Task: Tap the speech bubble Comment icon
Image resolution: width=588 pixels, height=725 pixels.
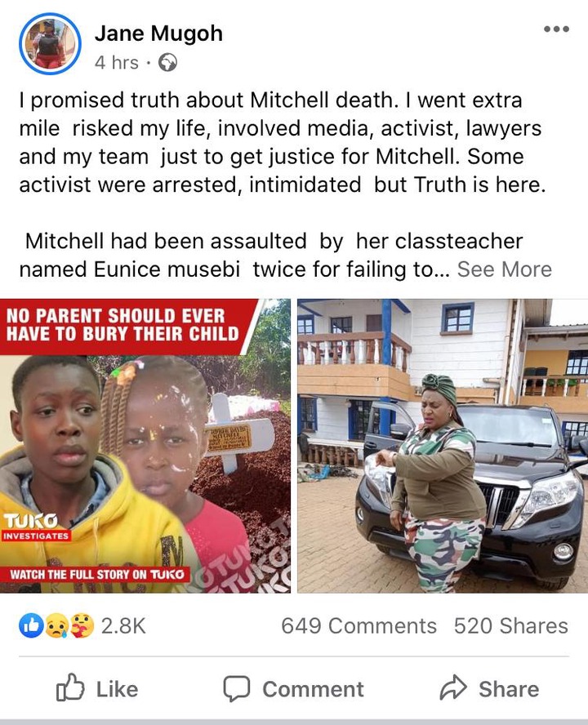Action: tap(237, 688)
